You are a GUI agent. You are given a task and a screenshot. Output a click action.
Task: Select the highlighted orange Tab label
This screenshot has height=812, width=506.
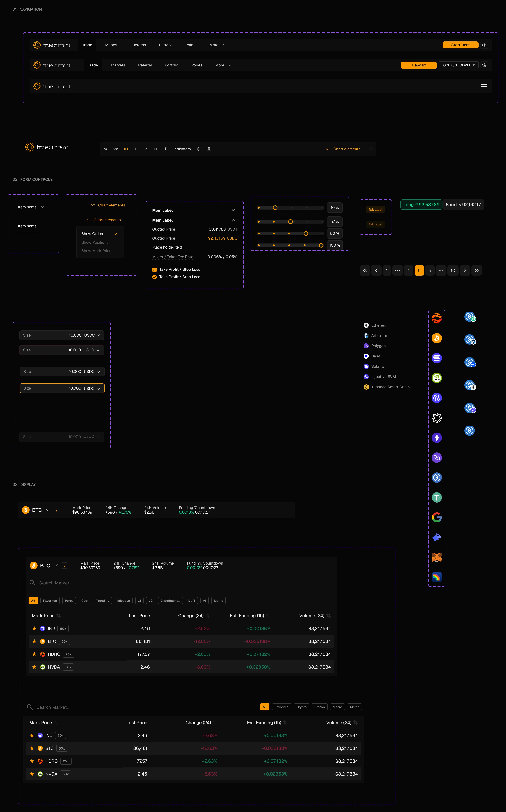(375, 209)
